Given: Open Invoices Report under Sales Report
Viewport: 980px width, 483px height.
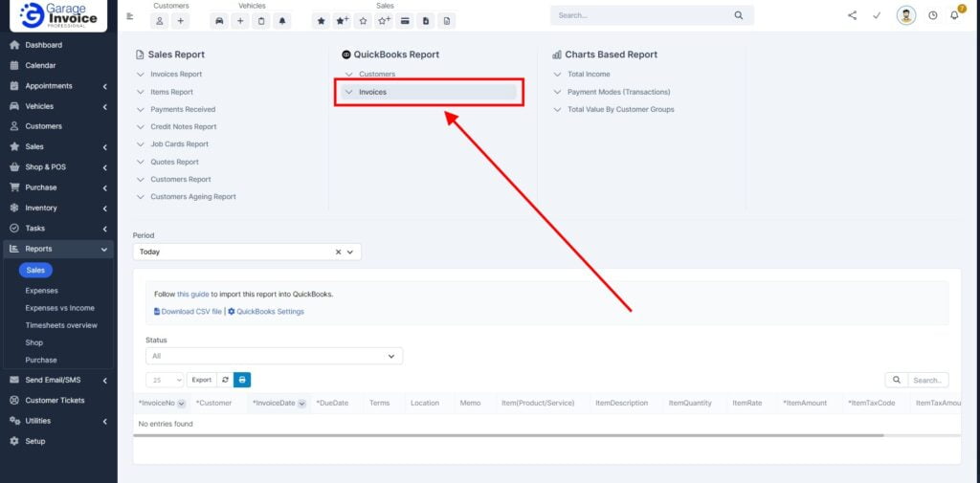Looking at the screenshot, I should (x=176, y=74).
